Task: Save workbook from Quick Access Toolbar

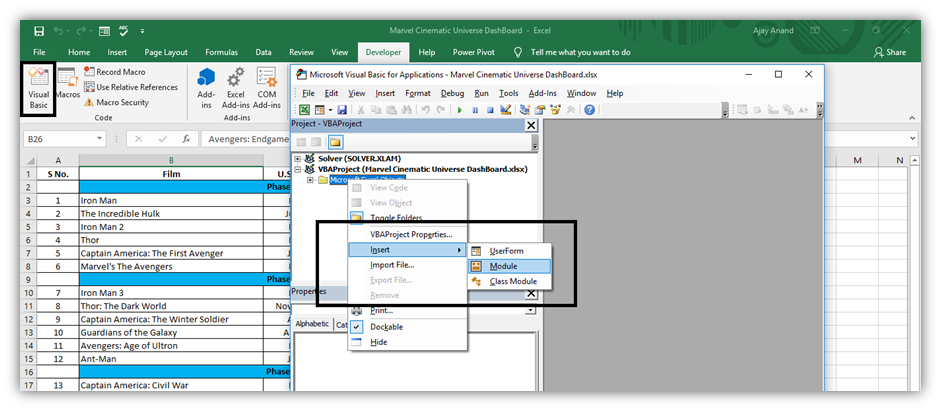Action: point(39,31)
